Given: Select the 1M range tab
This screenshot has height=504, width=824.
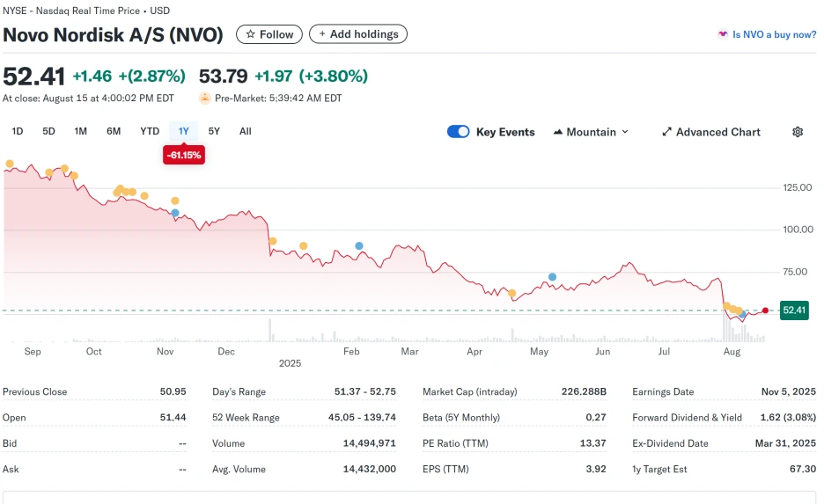Looking at the screenshot, I should pyautogui.click(x=80, y=131).
